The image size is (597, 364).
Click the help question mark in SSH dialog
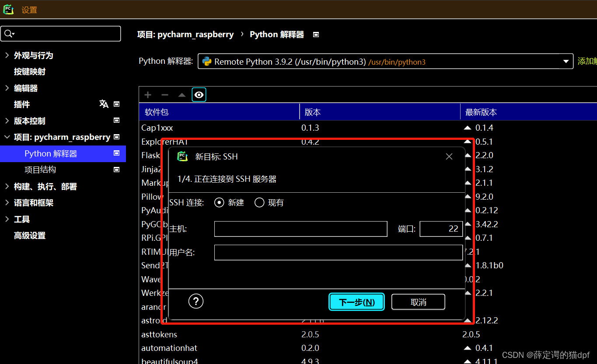pyautogui.click(x=196, y=301)
